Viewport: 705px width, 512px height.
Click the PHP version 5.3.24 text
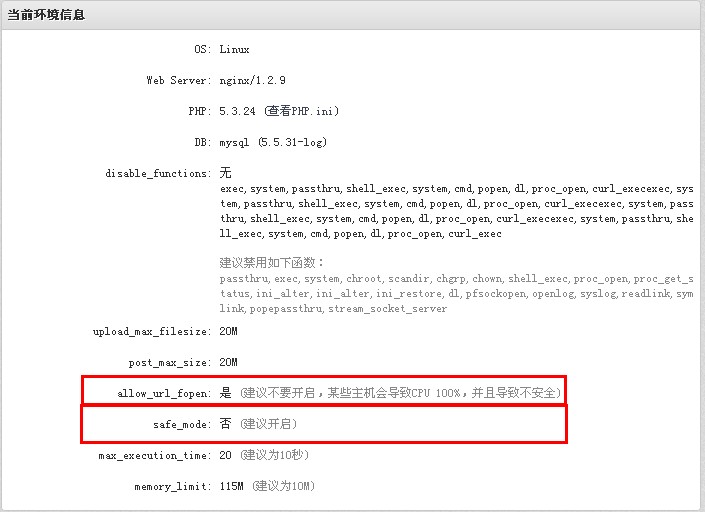[x=238, y=112]
